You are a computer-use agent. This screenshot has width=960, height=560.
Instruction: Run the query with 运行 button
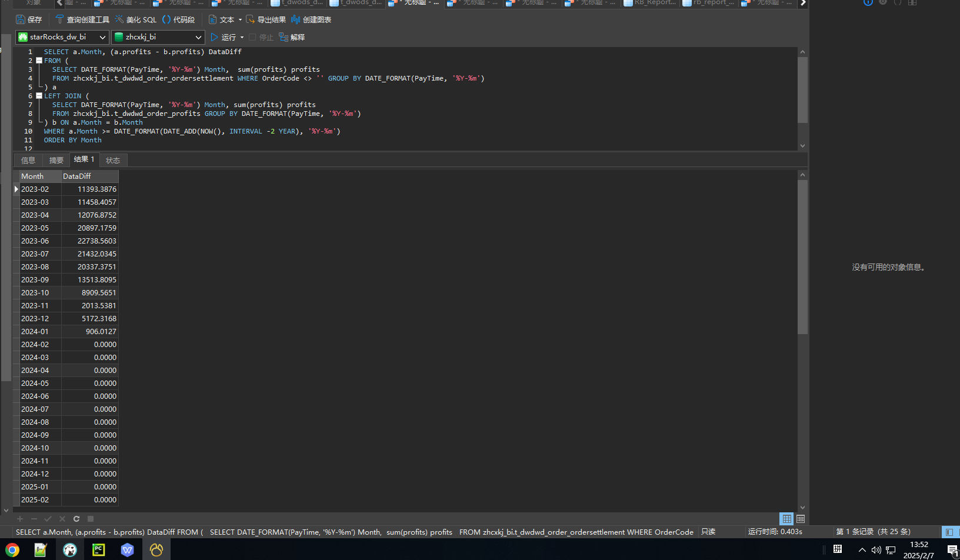(224, 37)
